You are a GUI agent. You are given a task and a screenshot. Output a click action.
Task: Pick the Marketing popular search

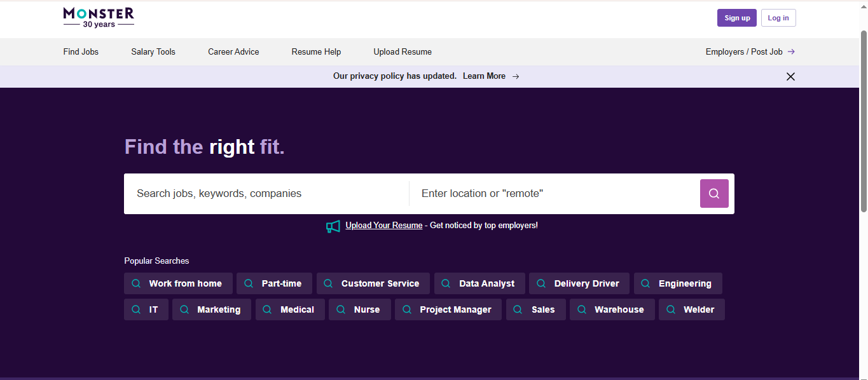[x=212, y=309]
